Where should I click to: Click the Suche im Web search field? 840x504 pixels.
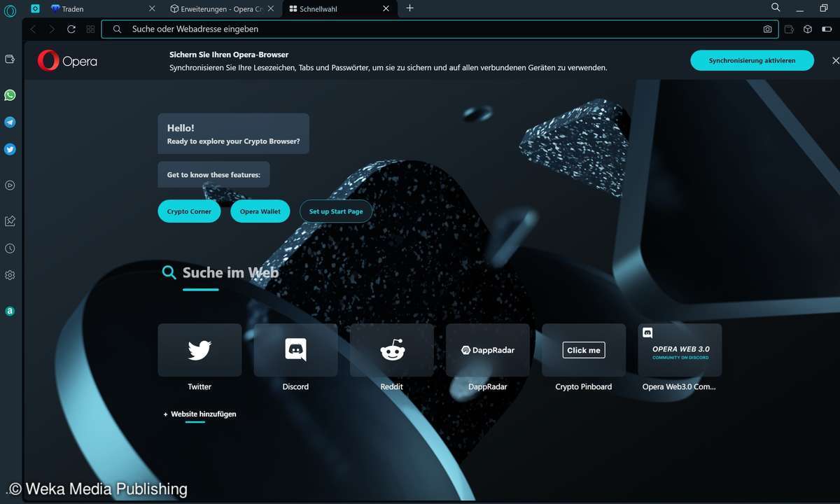tap(231, 273)
